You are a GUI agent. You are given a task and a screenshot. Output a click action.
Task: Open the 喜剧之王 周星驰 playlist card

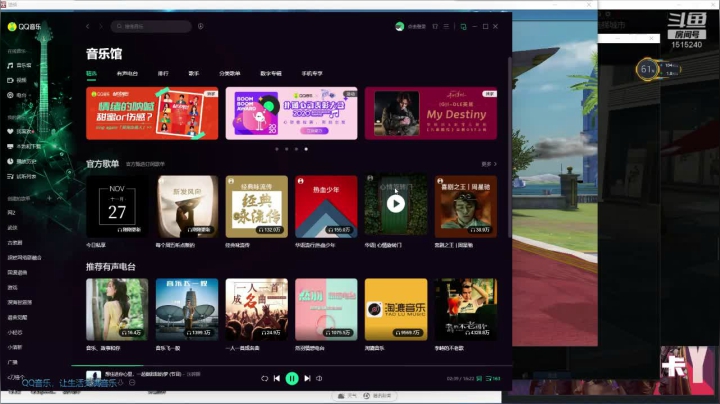(x=466, y=207)
